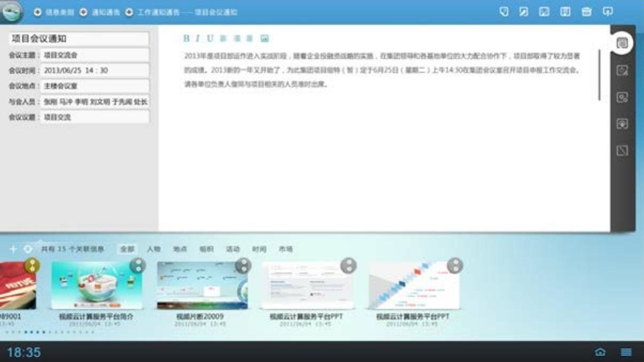The height and width of the screenshot is (362, 644).
Task: Click the plus icon left of related info
Action: 13,249
